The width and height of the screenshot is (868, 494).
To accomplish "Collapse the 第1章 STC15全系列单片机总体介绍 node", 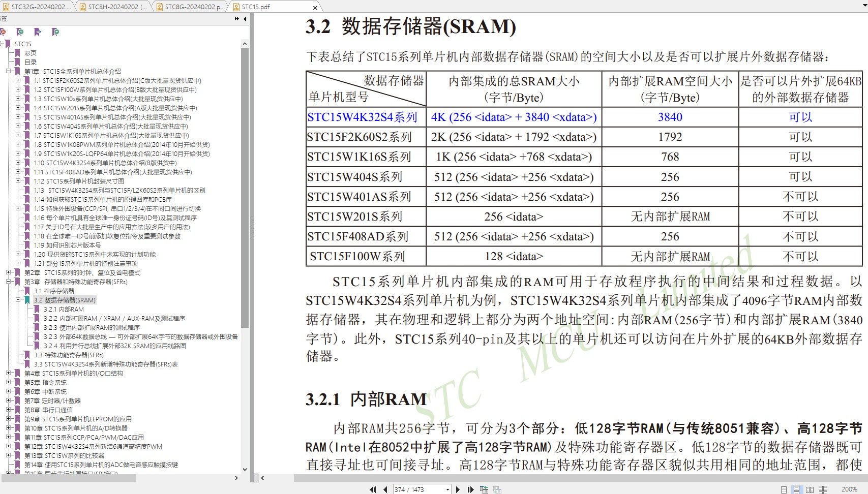I will (x=9, y=71).
